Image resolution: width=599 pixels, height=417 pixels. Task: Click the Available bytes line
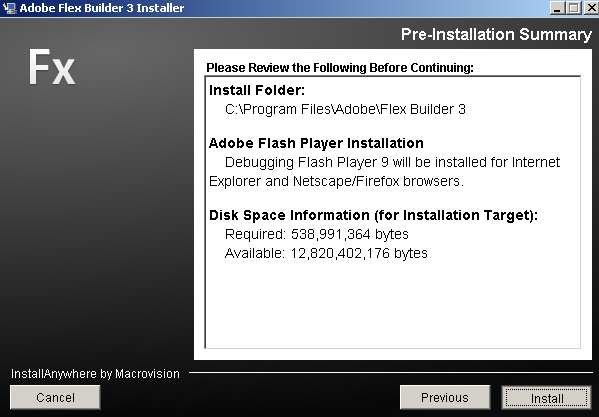[326, 253]
